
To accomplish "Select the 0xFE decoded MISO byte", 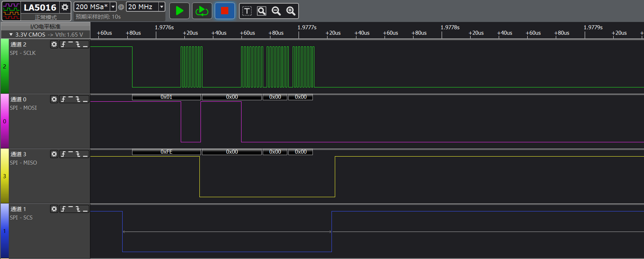I will point(166,152).
